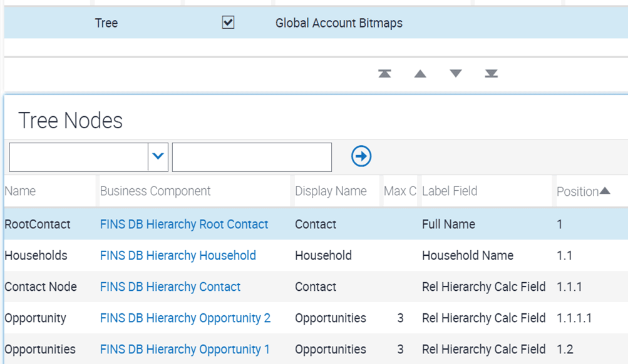This screenshot has width=628, height=364.
Task: Click the next record down arrow
Action: pos(455,74)
